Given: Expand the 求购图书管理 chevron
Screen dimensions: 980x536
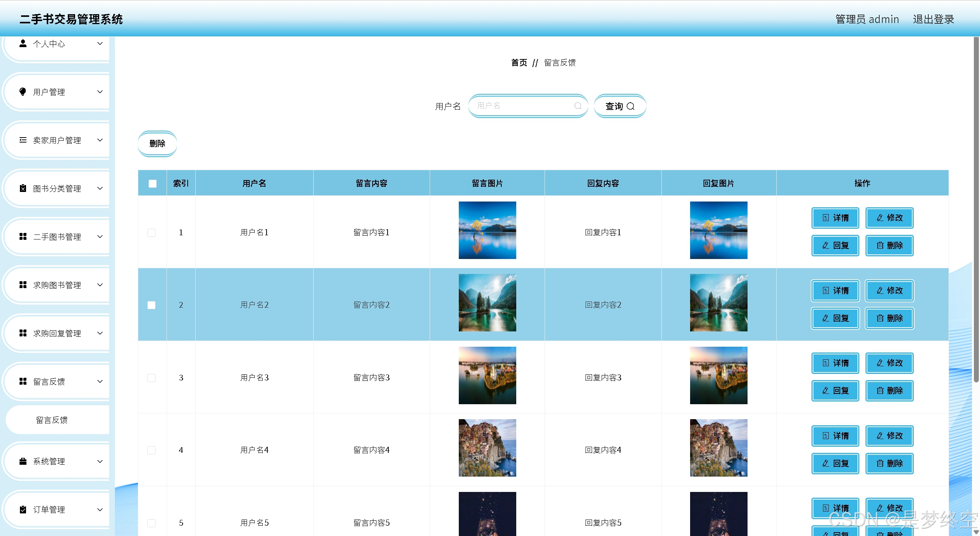Looking at the screenshot, I should point(100,285).
